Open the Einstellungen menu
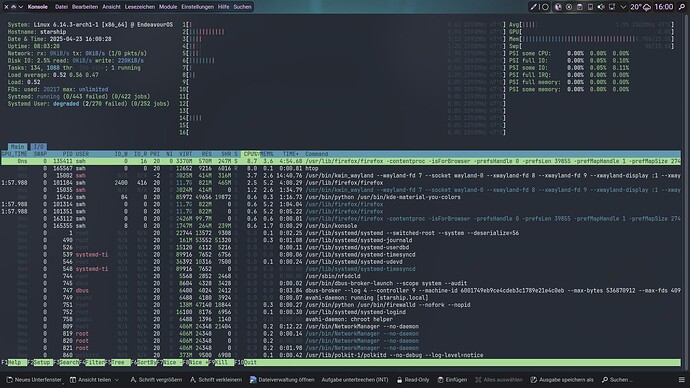690x388 pixels. [x=198, y=7]
